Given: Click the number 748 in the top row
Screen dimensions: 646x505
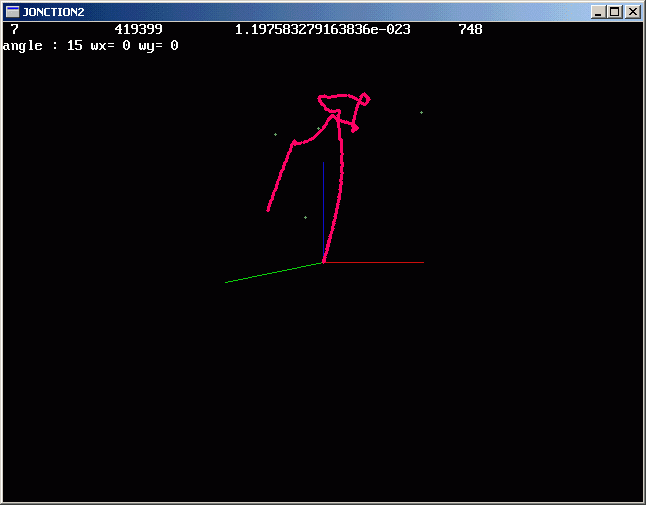Looking at the screenshot, I should 470,30.
